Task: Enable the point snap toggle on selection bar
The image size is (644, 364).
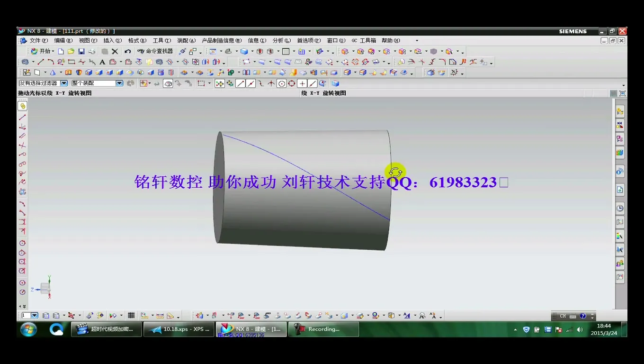Action: (x=303, y=83)
